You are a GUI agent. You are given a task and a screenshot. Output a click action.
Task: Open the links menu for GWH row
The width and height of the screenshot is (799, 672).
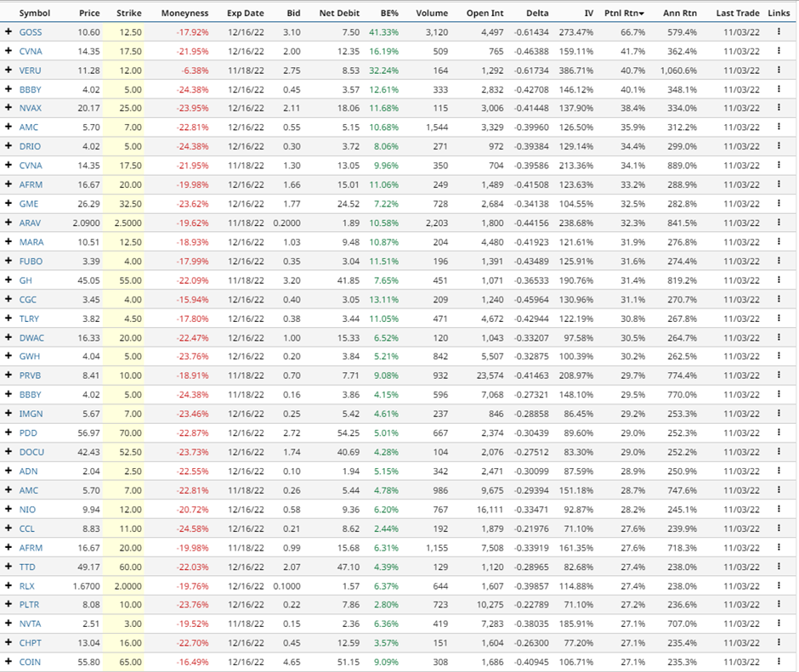pyautogui.click(x=779, y=356)
